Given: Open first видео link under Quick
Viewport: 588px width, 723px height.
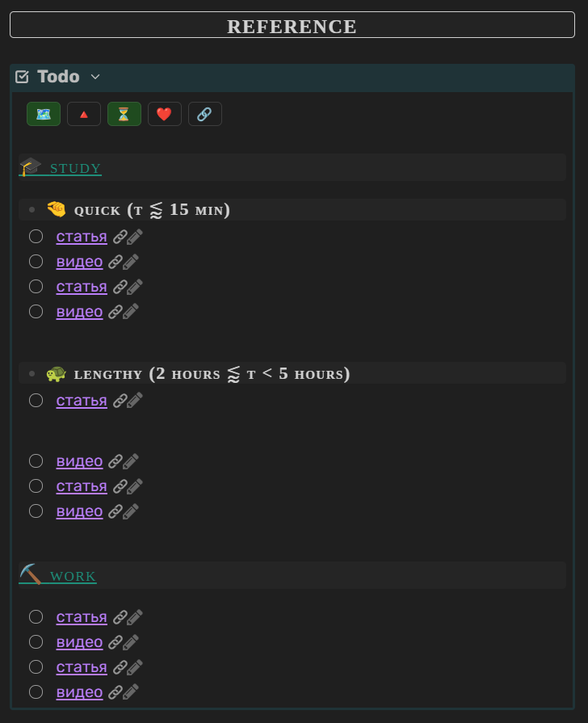Looking at the screenshot, I should 79,262.
